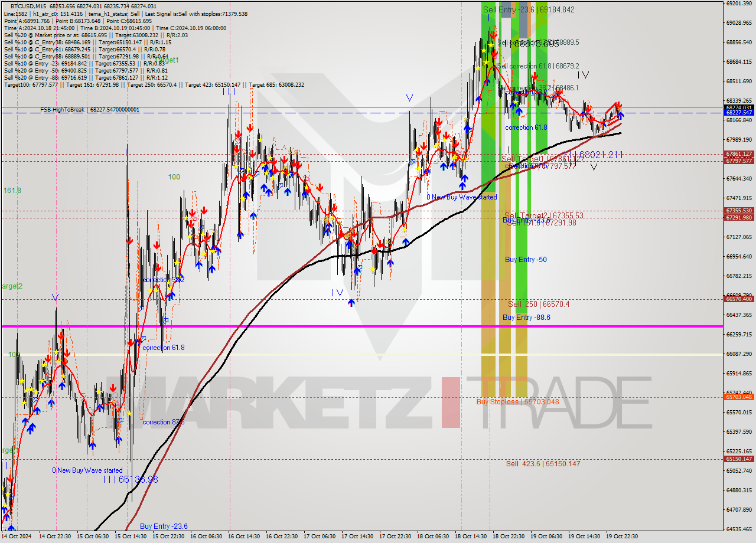Click the 67797.577 price tag
The height and width of the screenshot is (543, 756).
click(739, 161)
